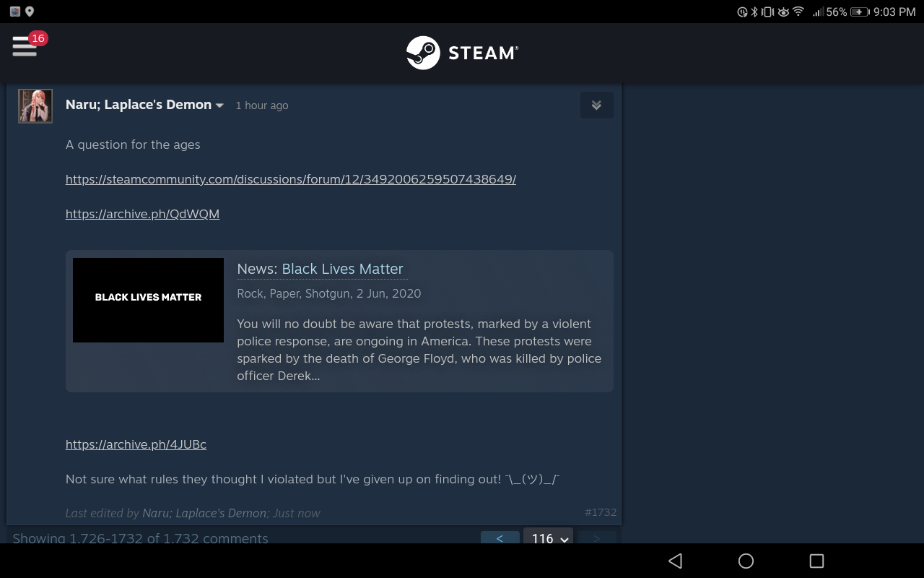Open the archive.ph/4JUBc link

[x=136, y=444]
